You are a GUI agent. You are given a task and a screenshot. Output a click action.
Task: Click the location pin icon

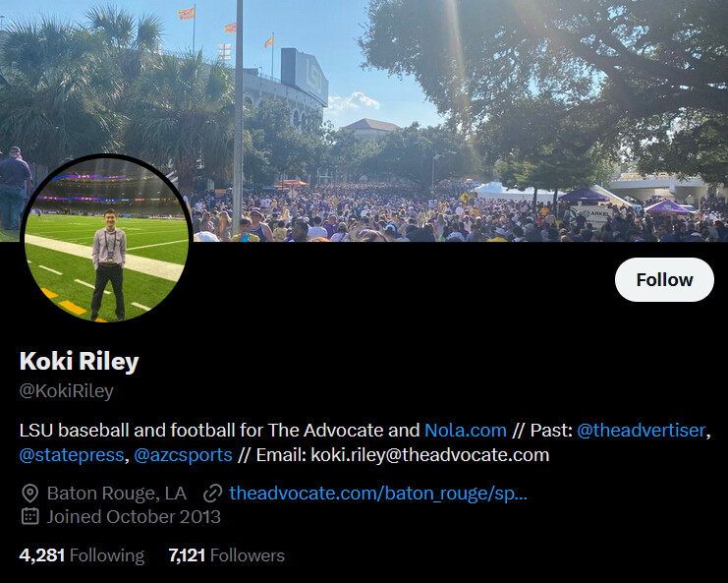(30, 494)
